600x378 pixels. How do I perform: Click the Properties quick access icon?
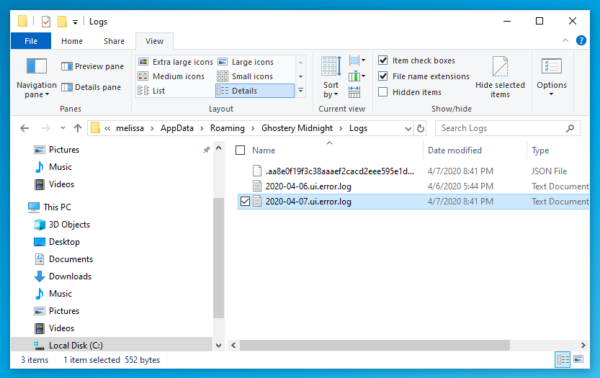tap(46, 21)
